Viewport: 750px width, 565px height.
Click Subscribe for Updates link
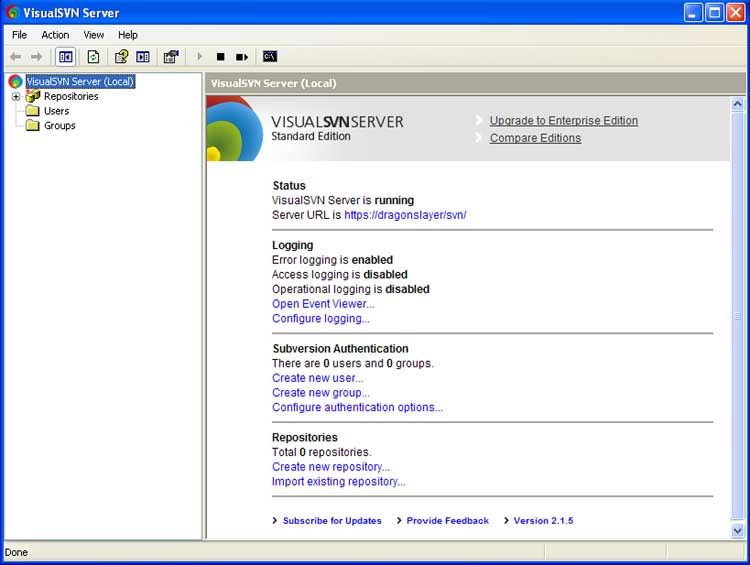(332, 521)
